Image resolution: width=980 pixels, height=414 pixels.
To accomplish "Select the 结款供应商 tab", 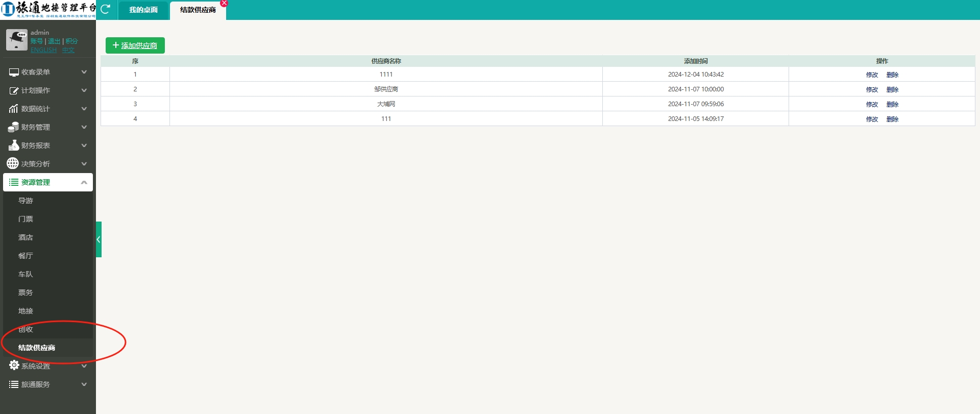I will point(198,10).
